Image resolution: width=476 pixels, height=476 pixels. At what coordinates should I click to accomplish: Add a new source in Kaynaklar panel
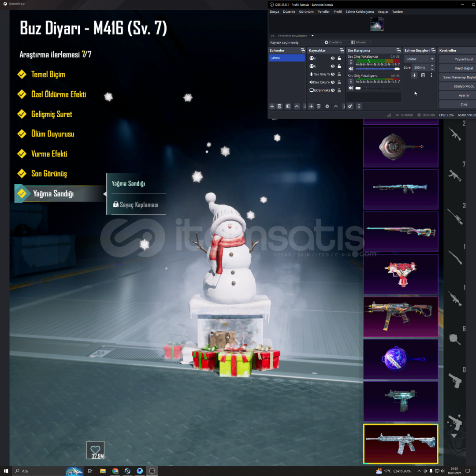(x=311, y=106)
